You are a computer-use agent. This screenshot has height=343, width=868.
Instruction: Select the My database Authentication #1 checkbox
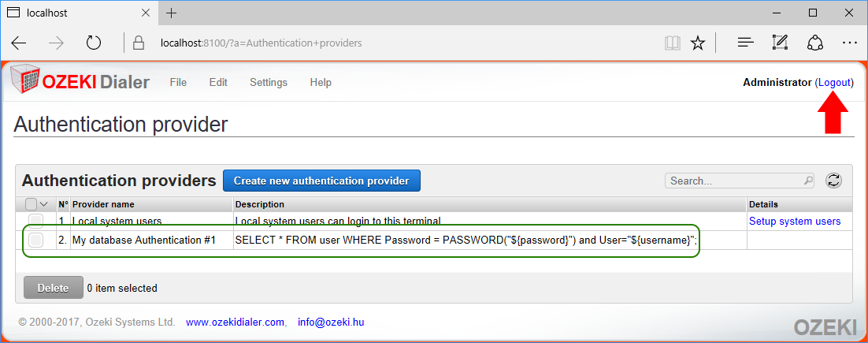pos(35,240)
